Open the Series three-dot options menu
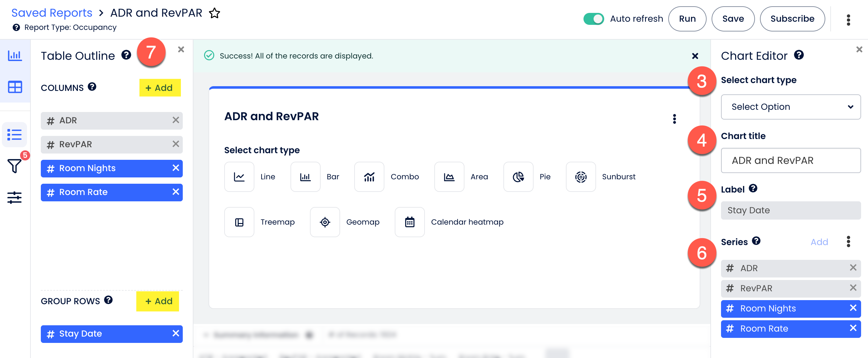Image resolution: width=868 pixels, height=358 pixels. point(848,242)
